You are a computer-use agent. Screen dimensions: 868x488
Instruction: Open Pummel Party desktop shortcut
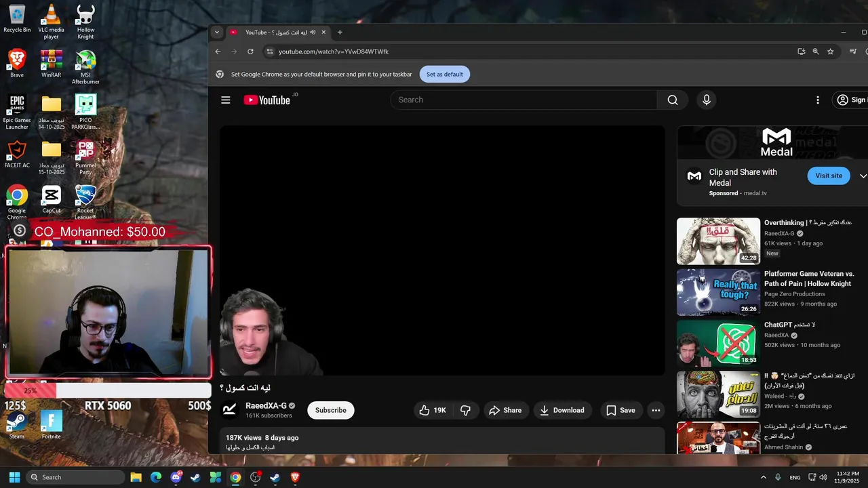tap(85, 157)
